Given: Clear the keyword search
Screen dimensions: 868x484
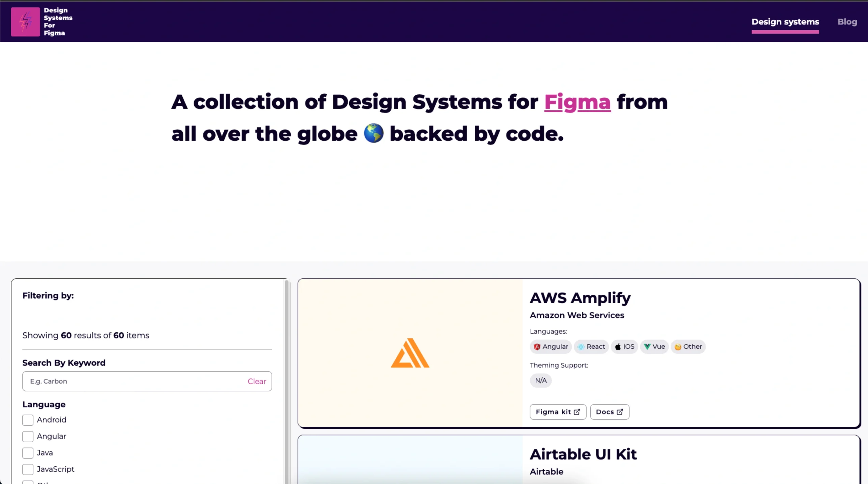Looking at the screenshot, I should click(x=257, y=381).
